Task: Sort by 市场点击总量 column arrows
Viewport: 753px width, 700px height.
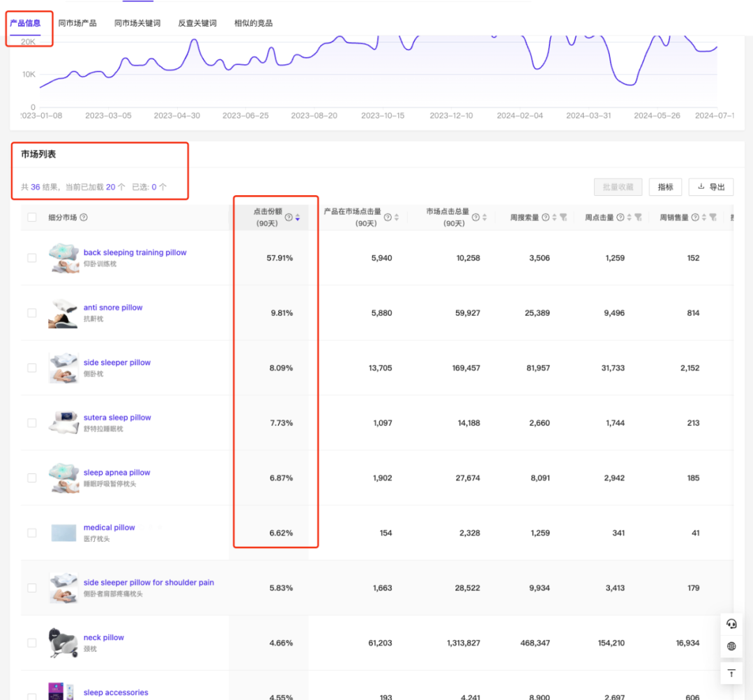Action: pyautogui.click(x=485, y=218)
